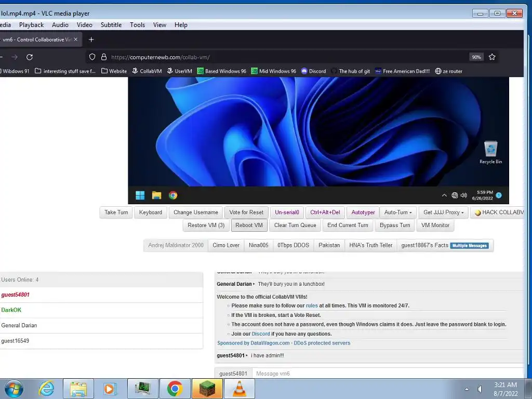Viewport: 532px width, 399px height.
Task: Open the Based Windows 96 bookmark
Action: (221, 71)
